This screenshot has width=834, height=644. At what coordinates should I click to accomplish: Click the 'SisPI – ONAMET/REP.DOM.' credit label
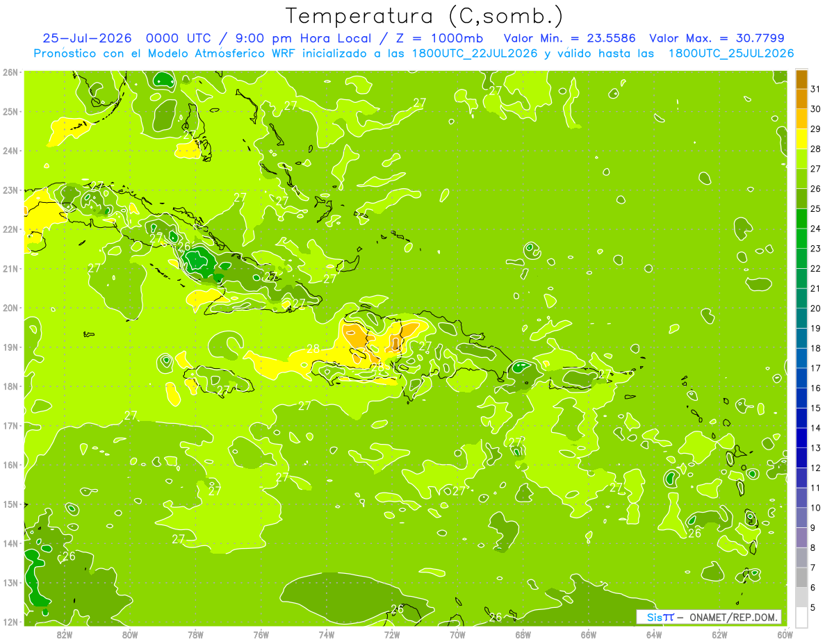pyautogui.click(x=709, y=617)
